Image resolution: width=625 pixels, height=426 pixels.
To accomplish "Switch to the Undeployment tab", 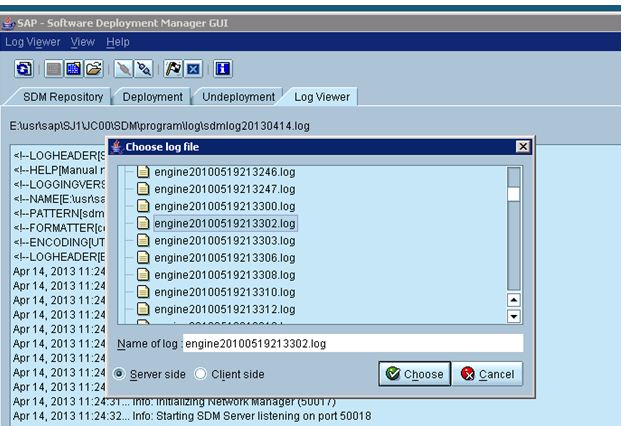I will click(x=238, y=97).
